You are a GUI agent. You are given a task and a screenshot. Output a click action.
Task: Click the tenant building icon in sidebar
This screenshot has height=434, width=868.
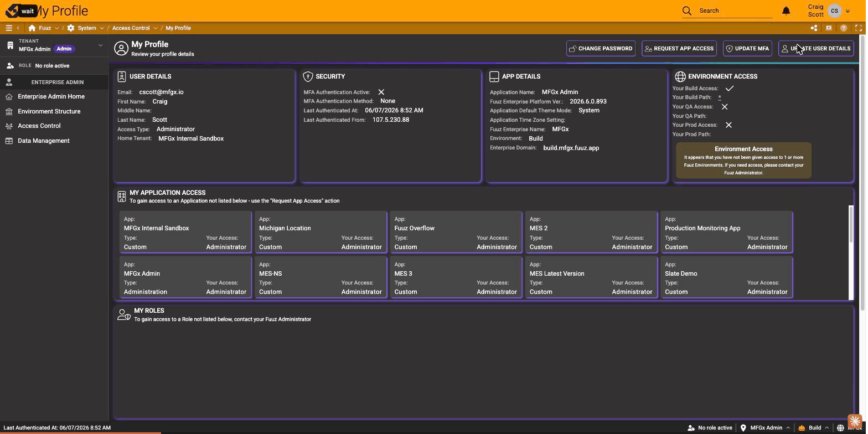click(x=10, y=45)
